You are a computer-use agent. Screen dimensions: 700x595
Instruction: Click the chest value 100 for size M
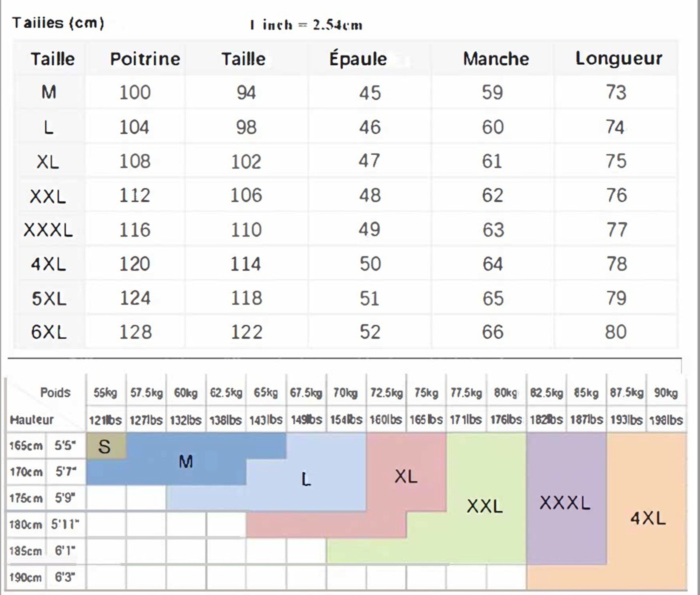(135, 93)
